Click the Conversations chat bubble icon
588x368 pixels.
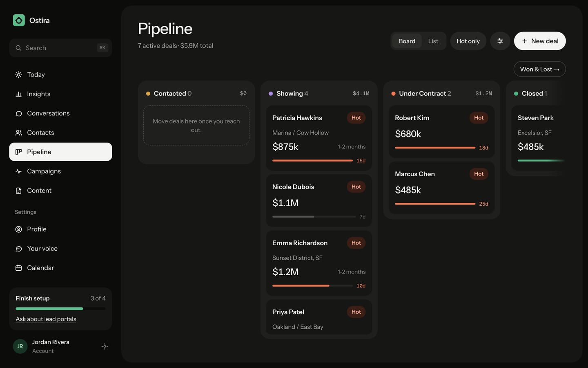tap(18, 113)
